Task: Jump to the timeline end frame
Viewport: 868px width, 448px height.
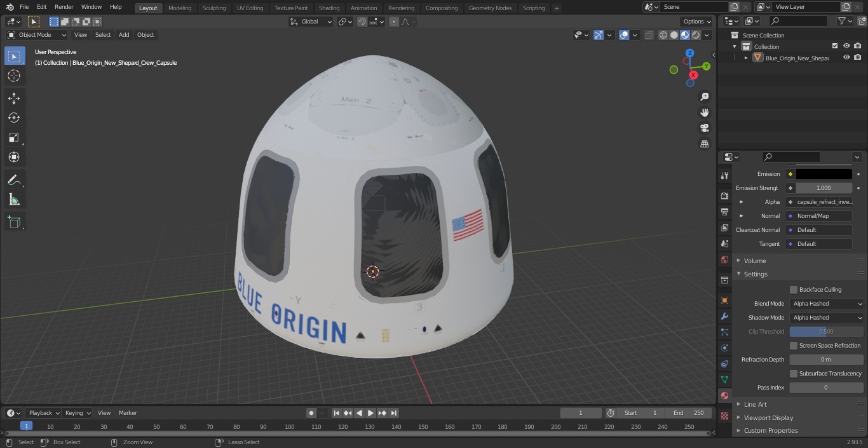Action: pyautogui.click(x=393, y=413)
